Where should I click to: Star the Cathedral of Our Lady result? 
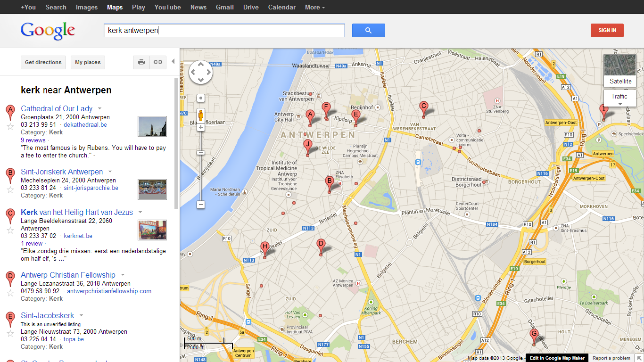point(10,126)
